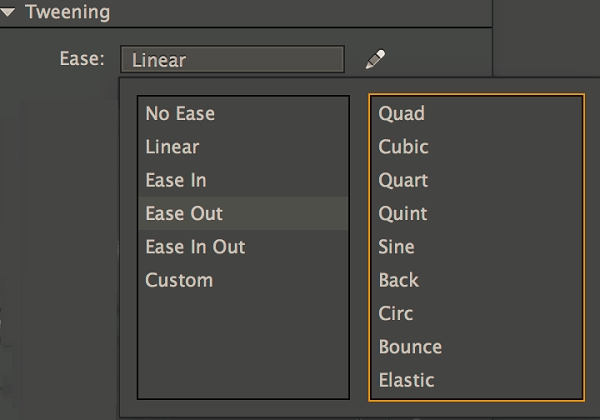Choose the Ease In Out option
600x420 pixels.
pyautogui.click(x=195, y=247)
